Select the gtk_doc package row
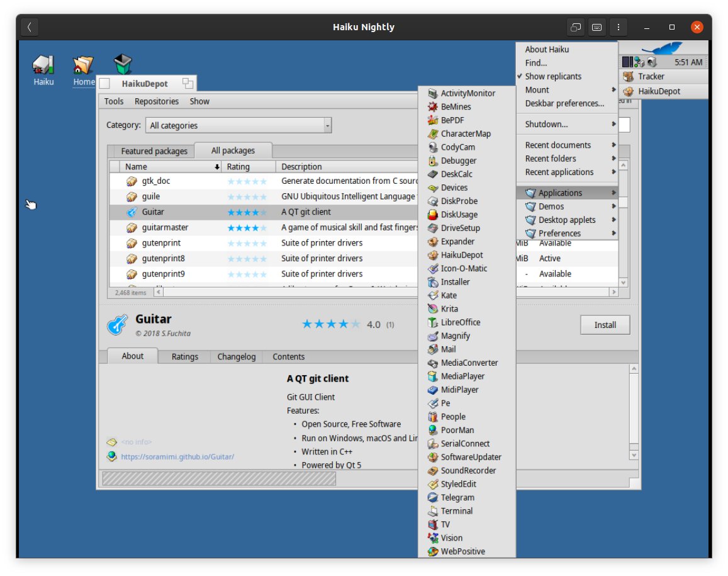Screen dimensions: 728x576 [x=264, y=181]
